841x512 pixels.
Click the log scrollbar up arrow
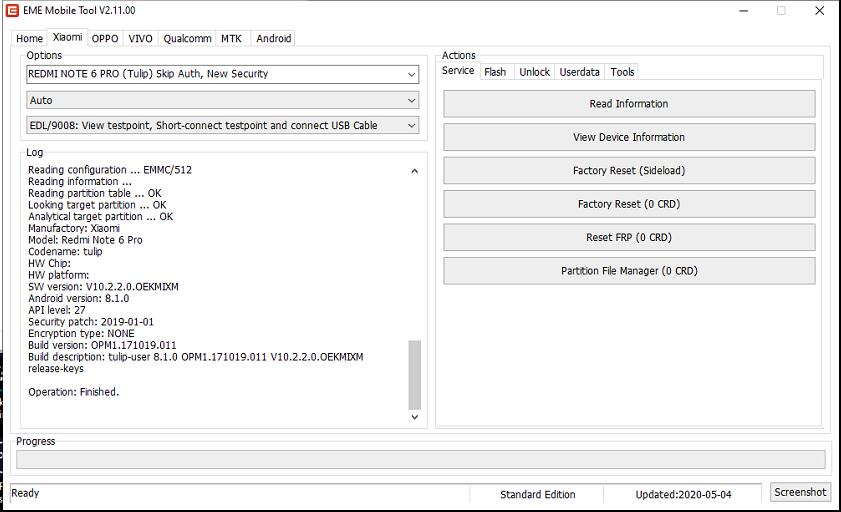pyautogui.click(x=415, y=171)
